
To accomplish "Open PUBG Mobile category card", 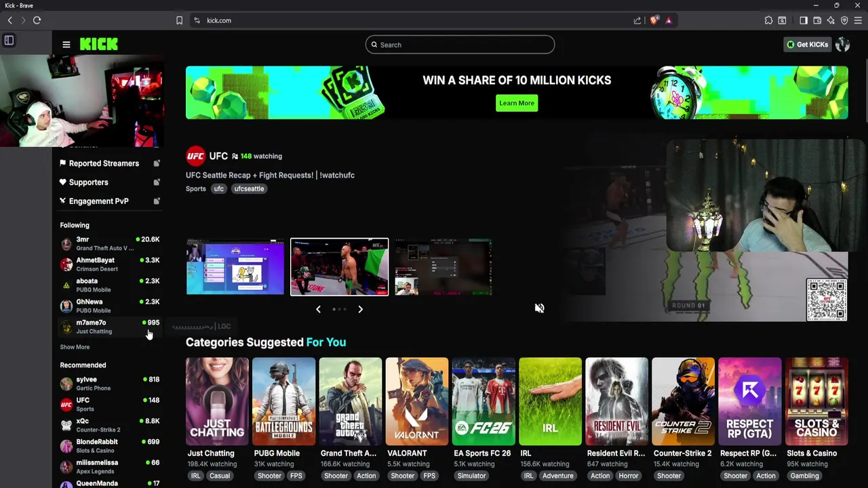I will [x=283, y=401].
